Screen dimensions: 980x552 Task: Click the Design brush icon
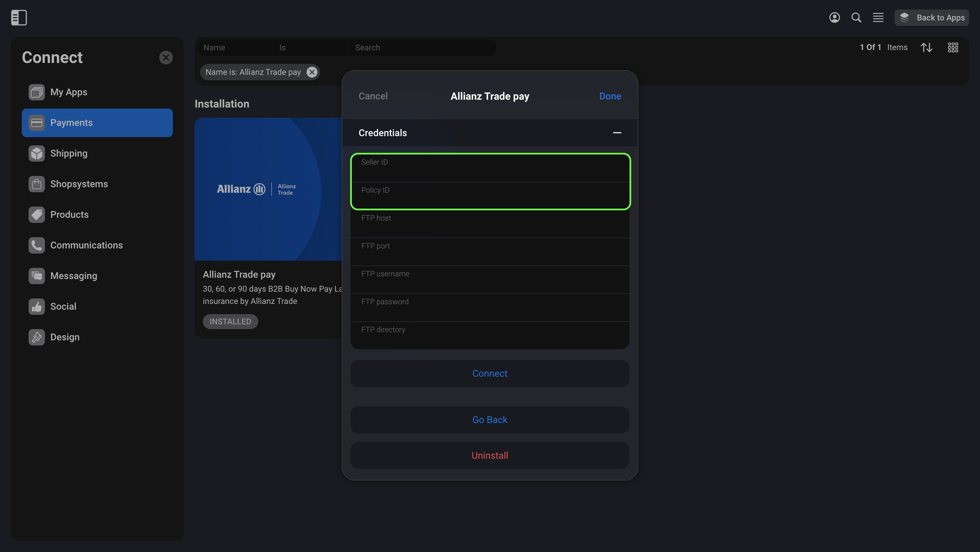click(36, 337)
